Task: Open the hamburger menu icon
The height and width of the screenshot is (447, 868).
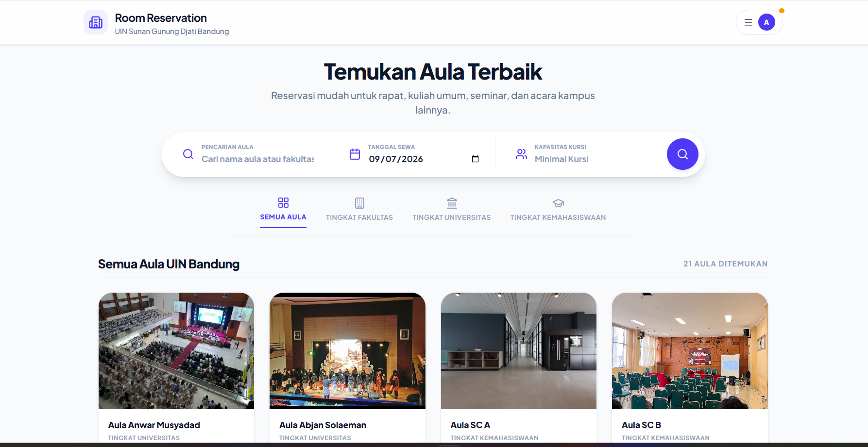Action: (x=749, y=22)
